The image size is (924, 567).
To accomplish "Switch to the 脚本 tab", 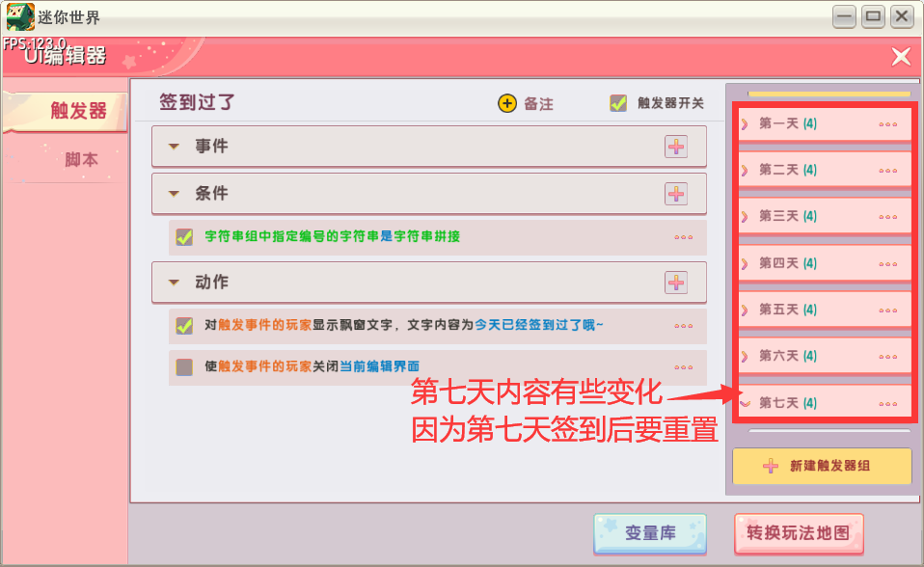I will pyautogui.click(x=81, y=159).
